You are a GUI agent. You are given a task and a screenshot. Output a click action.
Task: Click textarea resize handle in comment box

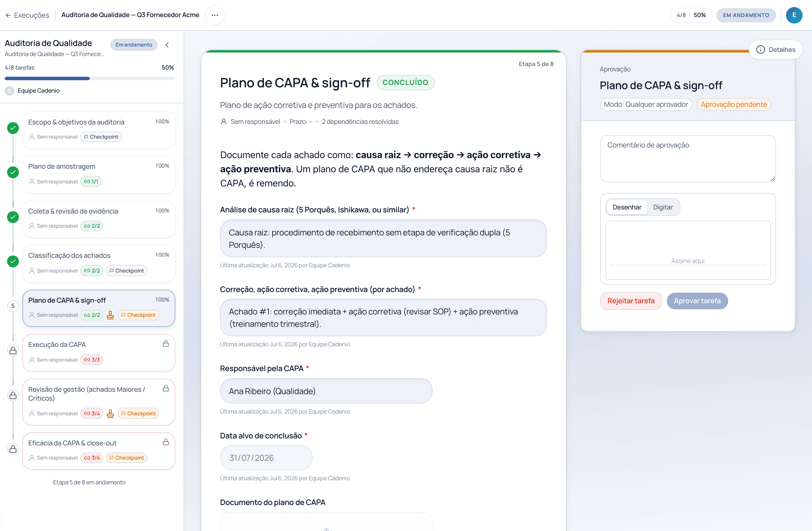tap(772, 179)
